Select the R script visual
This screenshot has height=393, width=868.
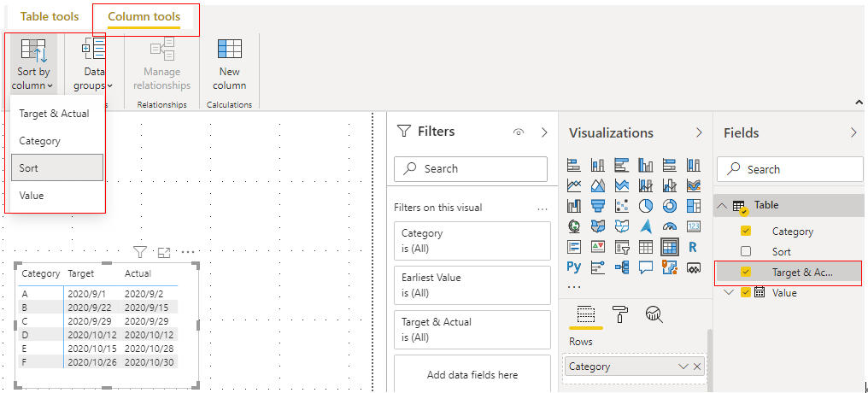(694, 246)
